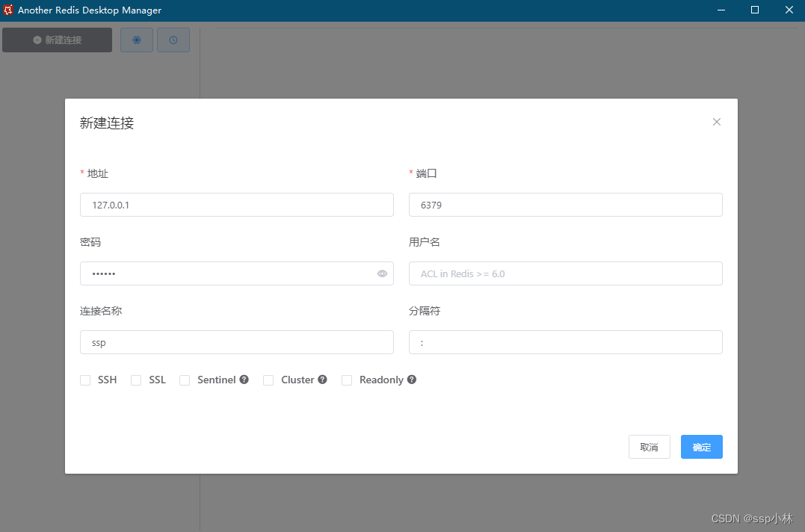This screenshot has width=805, height=532.
Task: Open settings via the gear icon
Action: tap(136, 40)
